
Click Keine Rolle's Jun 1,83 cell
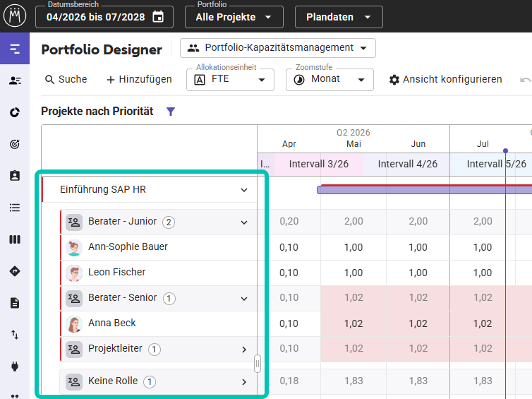pyautogui.click(x=418, y=381)
